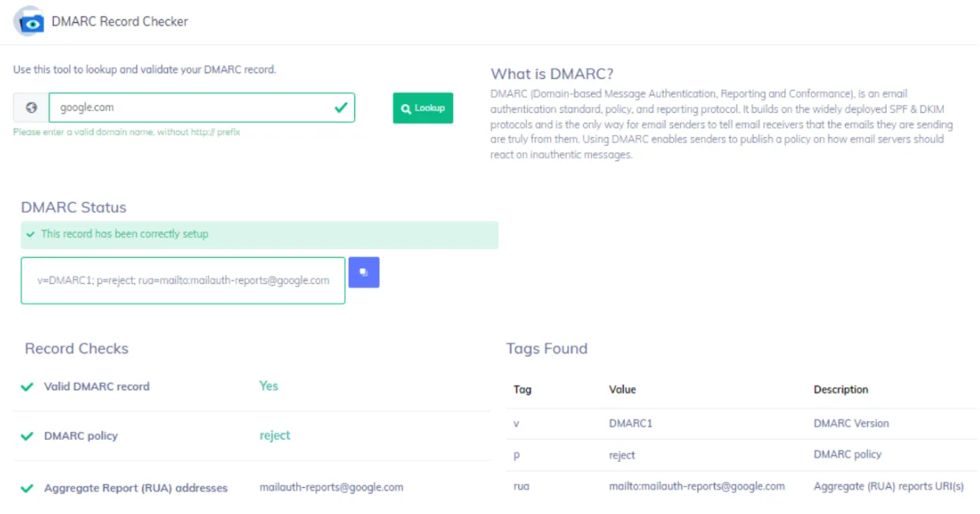The width and height of the screenshot is (980, 514).
Task: Click the 'This record has been correctly setup' banner
Action: click(x=260, y=234)
